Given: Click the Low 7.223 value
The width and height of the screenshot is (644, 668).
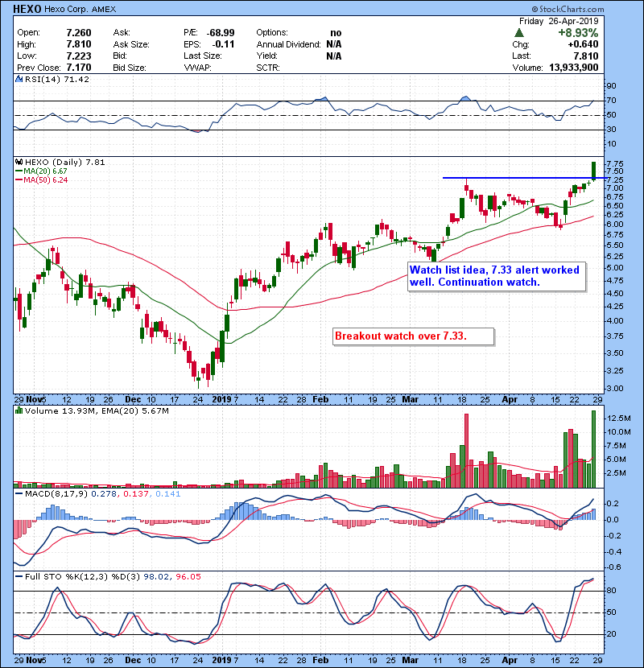Looking at the screenshot, I should pyautogui.click(x=79, y=56).
